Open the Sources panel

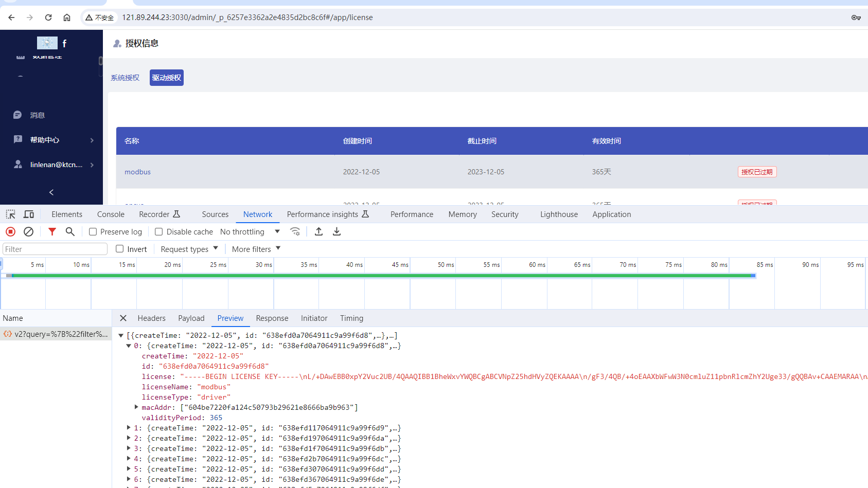(x=215, y=214)
